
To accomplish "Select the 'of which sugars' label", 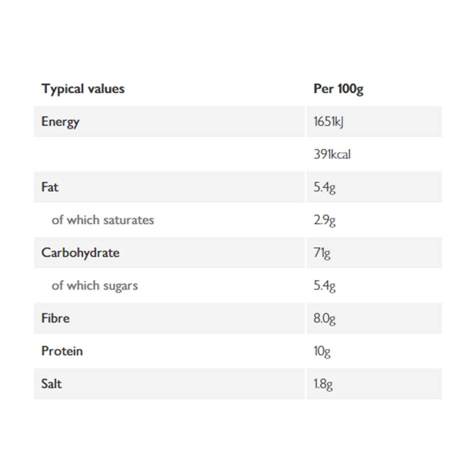I will (95, 286).
